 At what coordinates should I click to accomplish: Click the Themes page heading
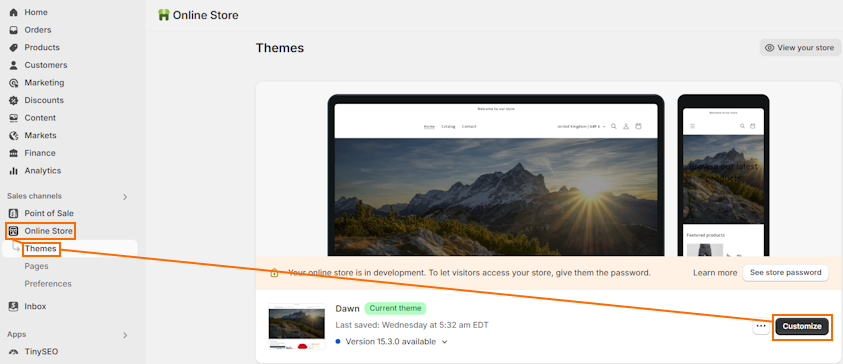(x=280, y=48)
